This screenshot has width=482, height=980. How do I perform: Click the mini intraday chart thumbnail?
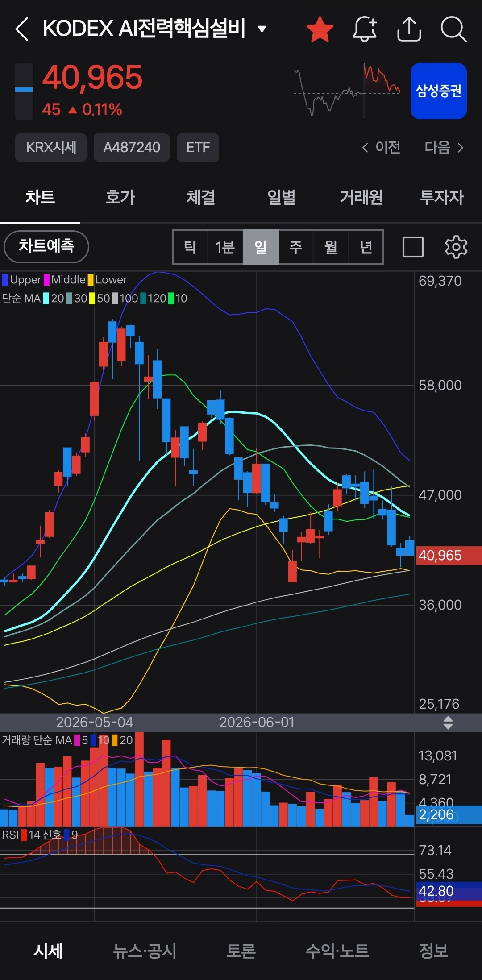pyautogui.click(x=347, y=91)
